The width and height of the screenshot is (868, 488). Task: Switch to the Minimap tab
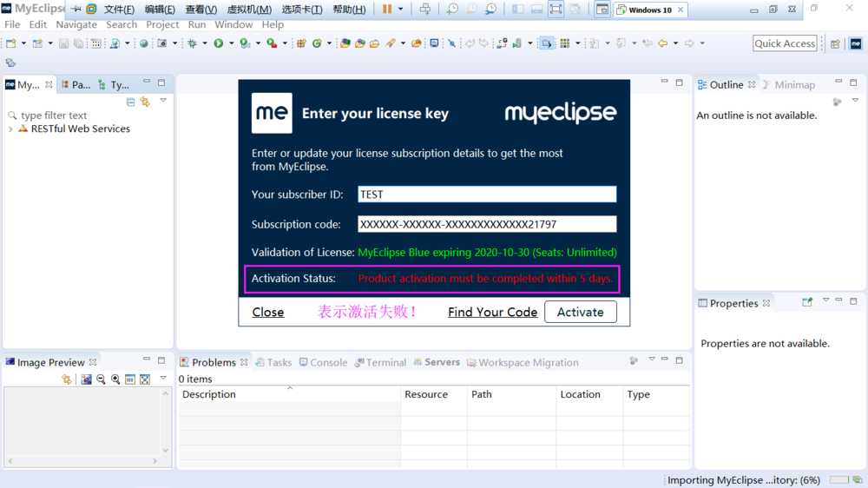pyautogui.click(x=789, y=85)
